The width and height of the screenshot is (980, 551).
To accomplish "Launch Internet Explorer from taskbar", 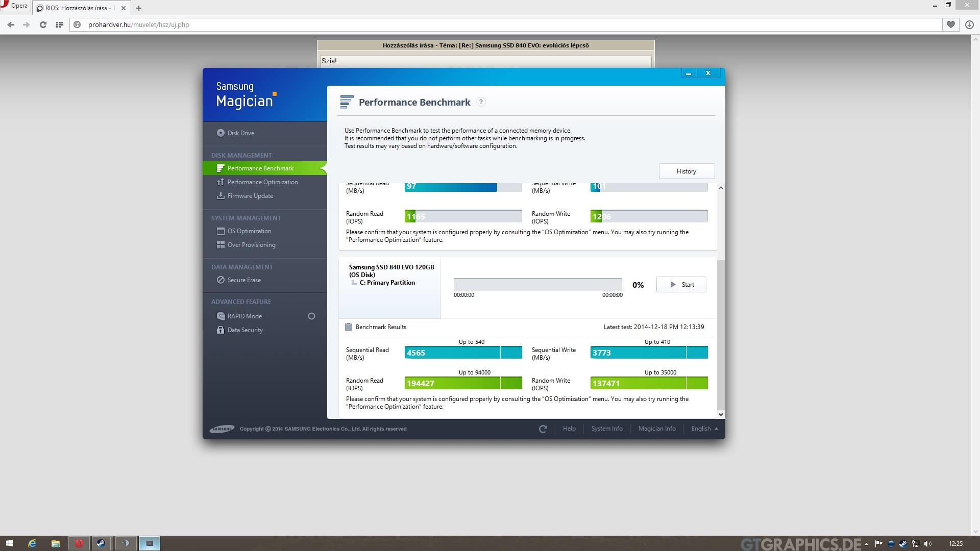I will coord(32,543).
